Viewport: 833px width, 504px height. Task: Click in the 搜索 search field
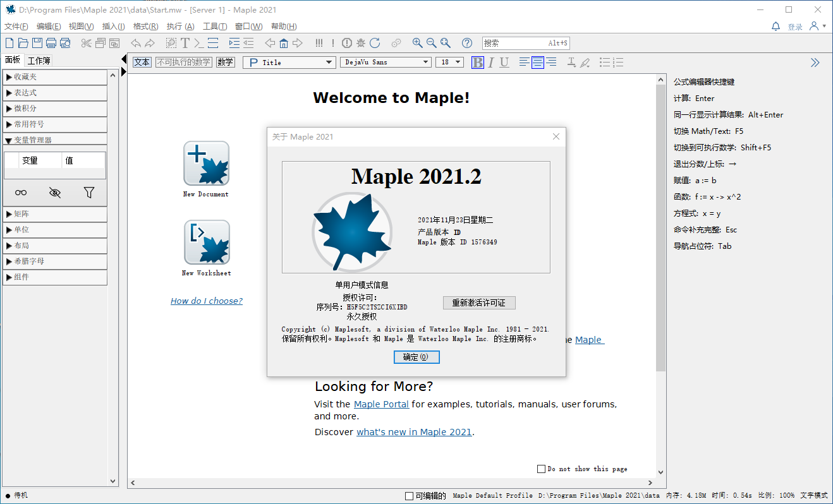pos(515,43)
